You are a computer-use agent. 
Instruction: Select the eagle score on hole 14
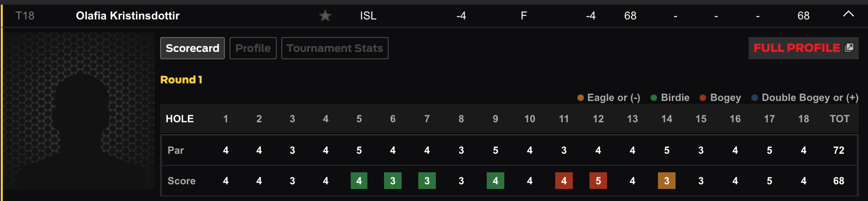(x=667, y=181)
